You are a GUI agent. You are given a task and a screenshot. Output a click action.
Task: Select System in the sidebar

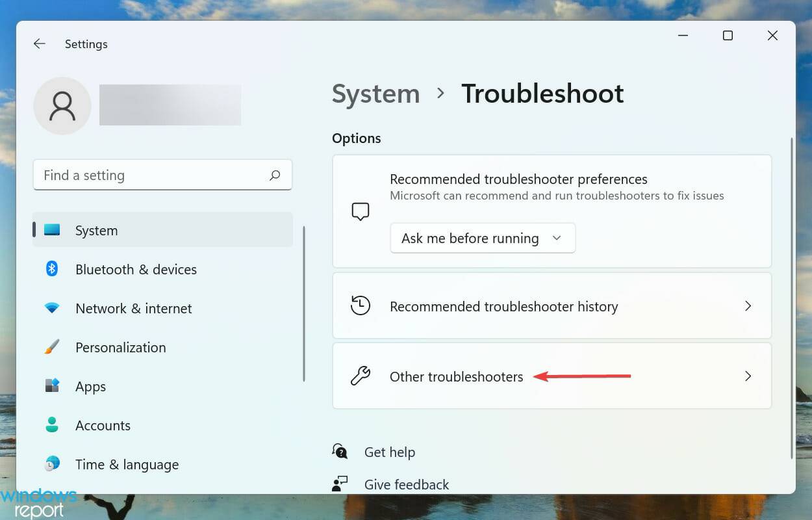[96, 230]
